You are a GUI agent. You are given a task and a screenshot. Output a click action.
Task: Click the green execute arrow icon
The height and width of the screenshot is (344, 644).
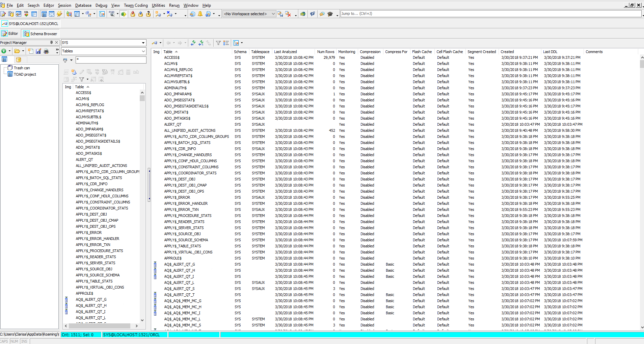click(x=124, y=14)
